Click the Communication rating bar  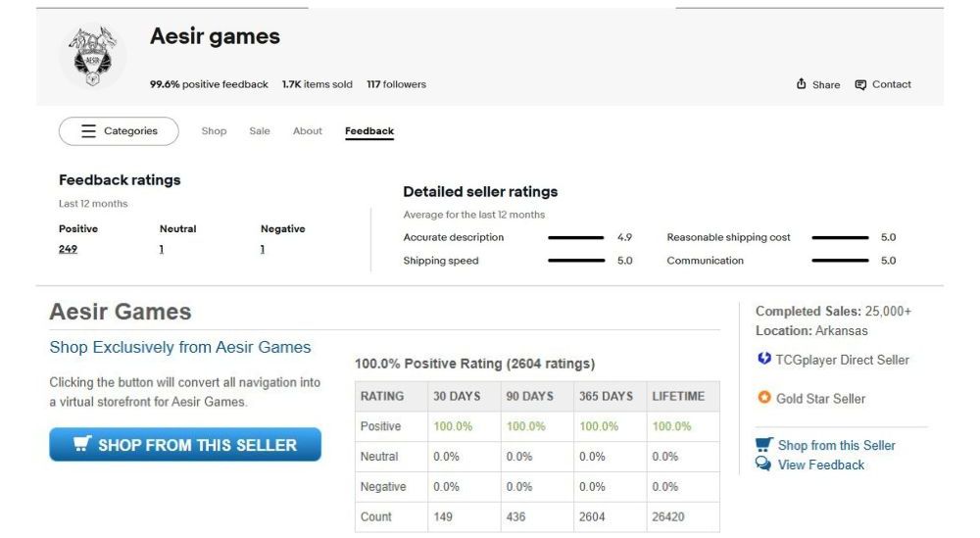tap(840, 261)
